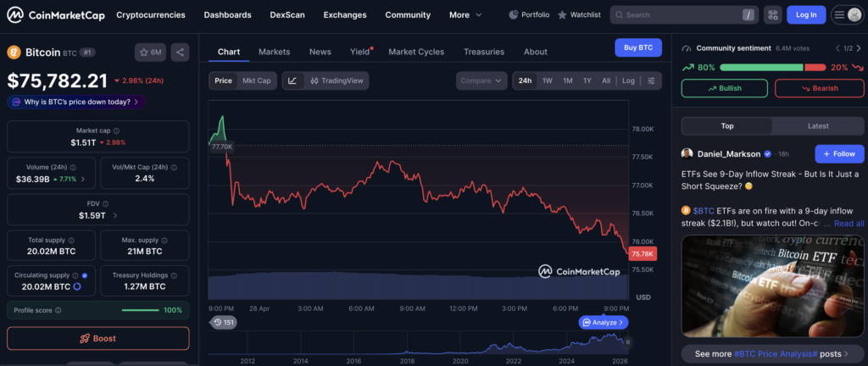
Task: Select the Price toggle
Action: pos(224,80)
